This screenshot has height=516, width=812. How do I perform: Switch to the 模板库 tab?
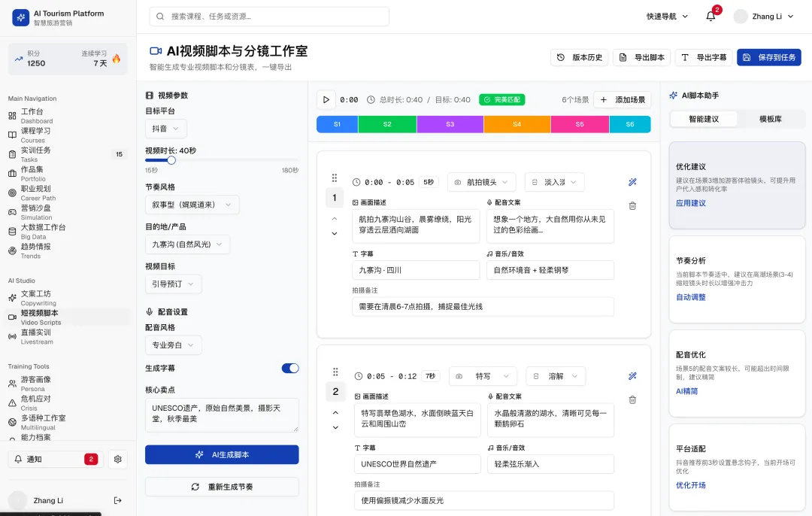[771, 119]
